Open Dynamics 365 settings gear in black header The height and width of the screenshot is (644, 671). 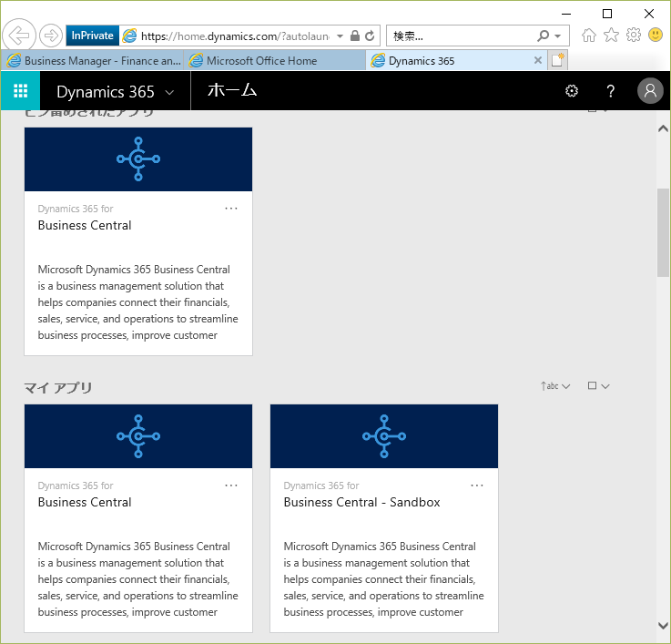(x=572, y=91)
